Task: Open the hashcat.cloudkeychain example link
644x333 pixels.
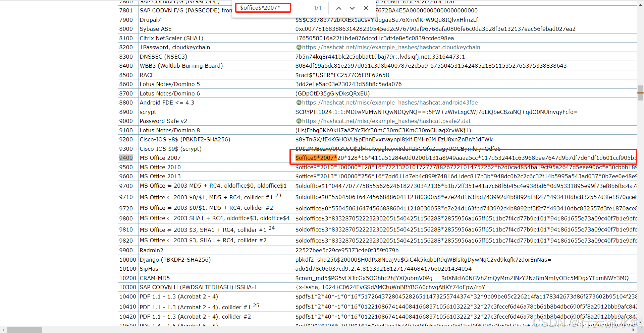Action: point(391,48)
